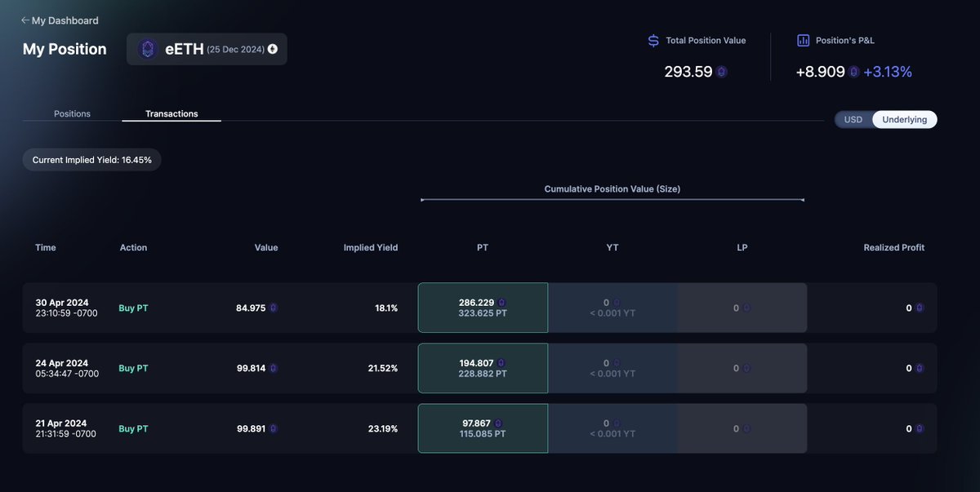
Task: Click the My Position heading
Action: (x=65, y=49)
